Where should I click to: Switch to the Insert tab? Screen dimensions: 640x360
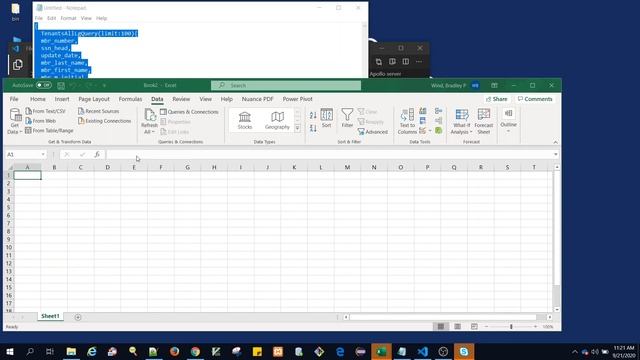coord(62,99)
